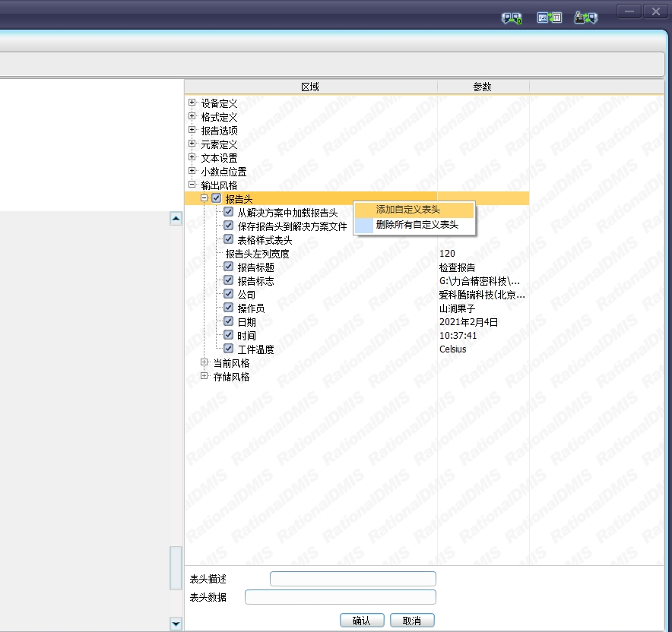This screenshot has width=672, height=632.
Task: Expand the 小数点位置 node
Action: 192,171
